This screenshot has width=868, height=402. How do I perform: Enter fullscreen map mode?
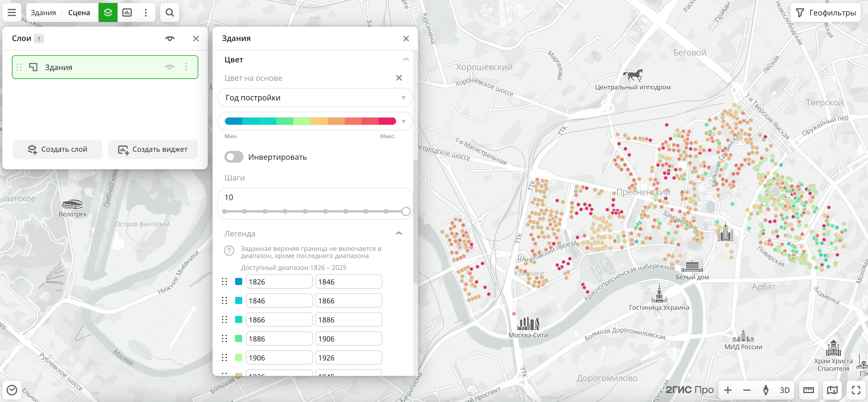(x=856, y=390)
